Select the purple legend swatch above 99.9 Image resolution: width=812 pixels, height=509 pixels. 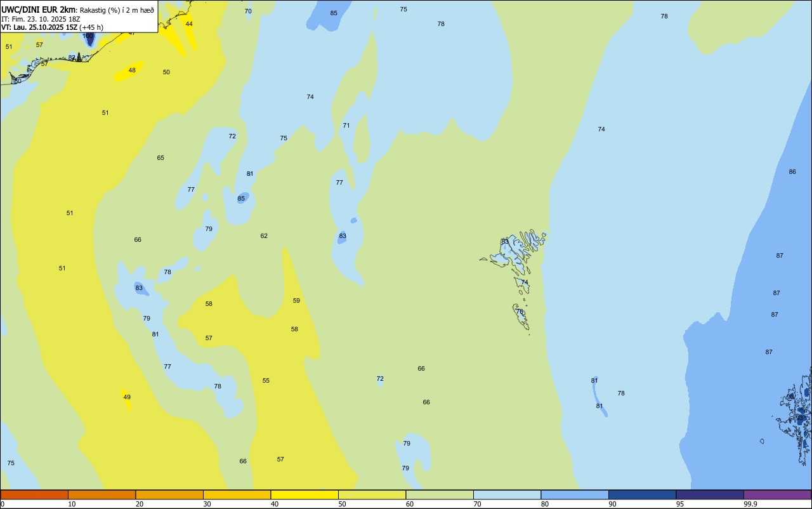tap(778, 494)
